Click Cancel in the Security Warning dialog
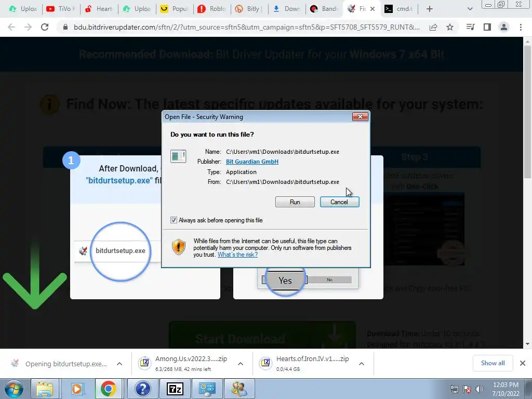The height and width of the screenshot is (399, 532). tap(339, 202)
